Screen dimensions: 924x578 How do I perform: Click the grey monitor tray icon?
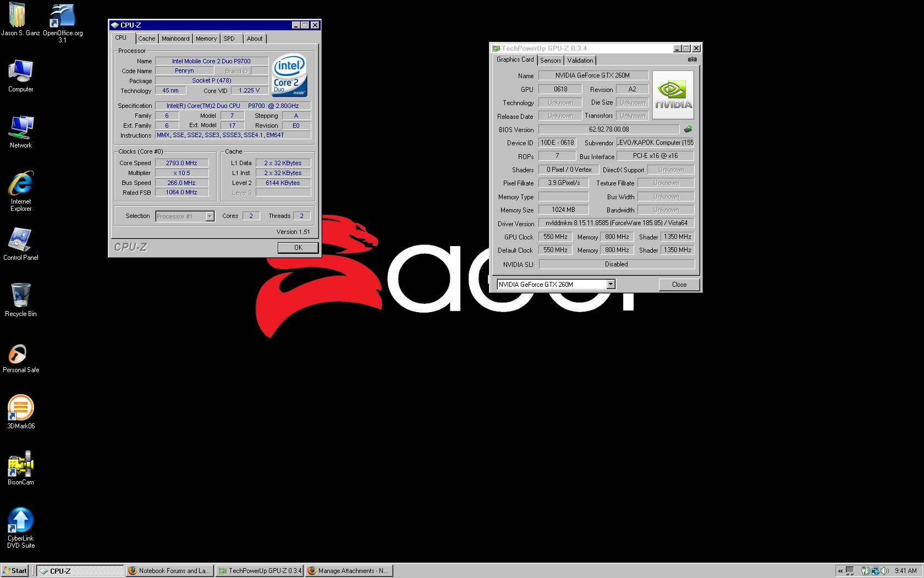click(850, 571)
